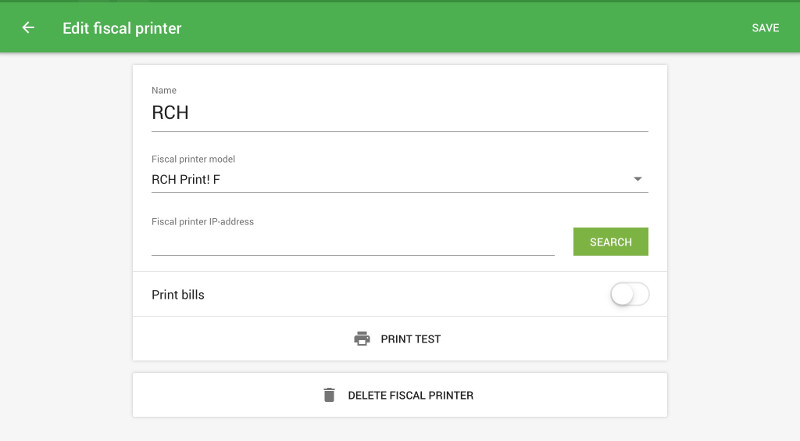Save the fiscal printer settings

pos(765,28)
